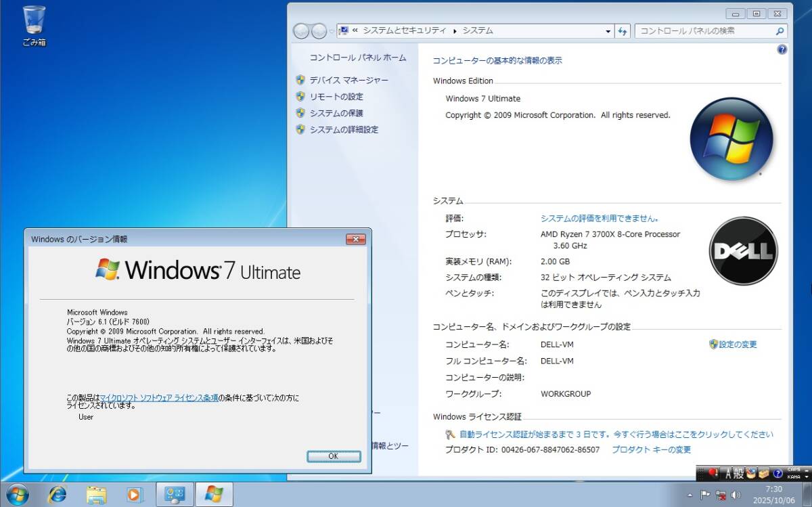812x507 pixels.
Task: Select the winver taskbar button with the Windows flag
Action: pyautogui.click(x=214, y=495)
